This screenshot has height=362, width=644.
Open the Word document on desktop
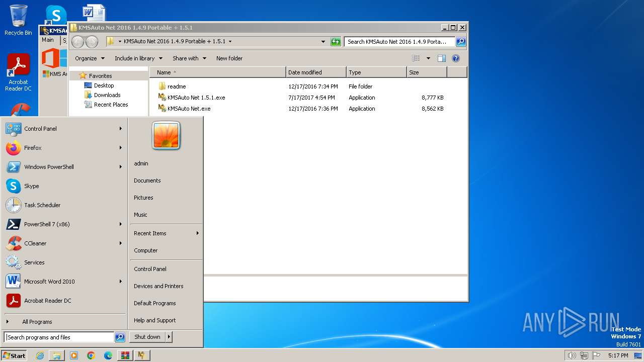[x=94, y=13]
